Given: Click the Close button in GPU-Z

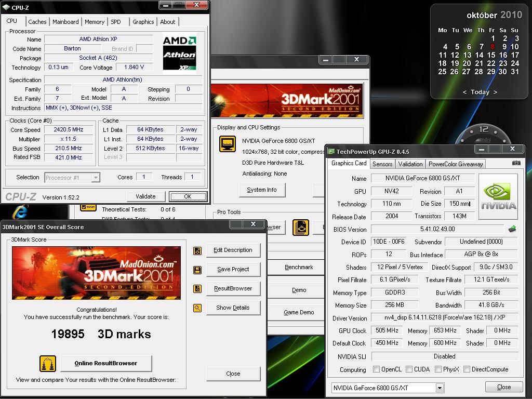Looking at the screenshot, I should 504,387.
